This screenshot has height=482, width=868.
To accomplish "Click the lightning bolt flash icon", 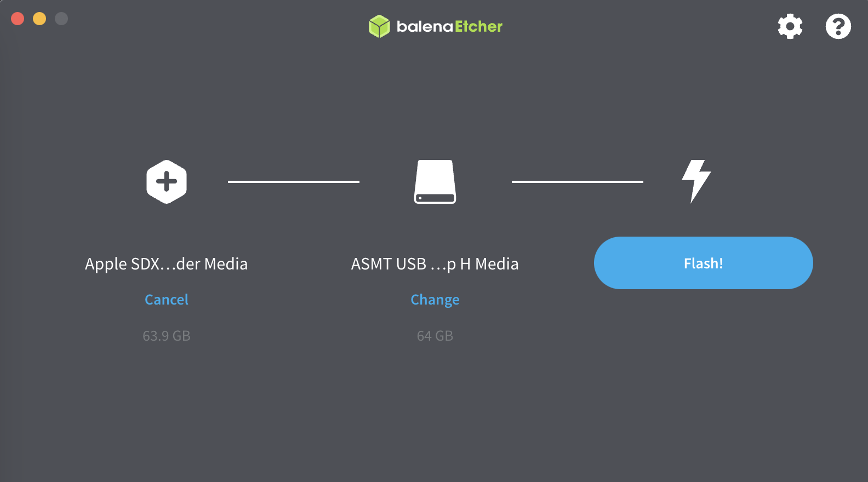I will click(x=696, y=182).
